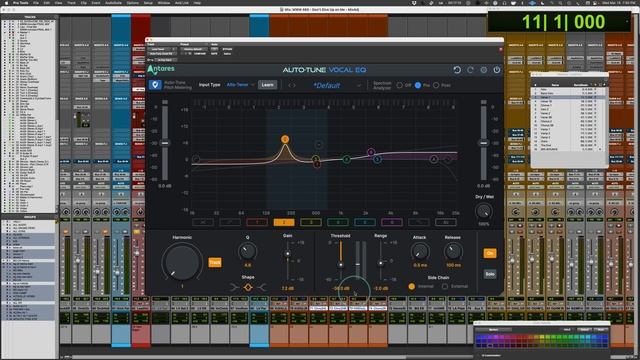Select blue EQ band 5 node on graph
The width and height of the screenshot is (640, 360).
click(x=377, y=160)
